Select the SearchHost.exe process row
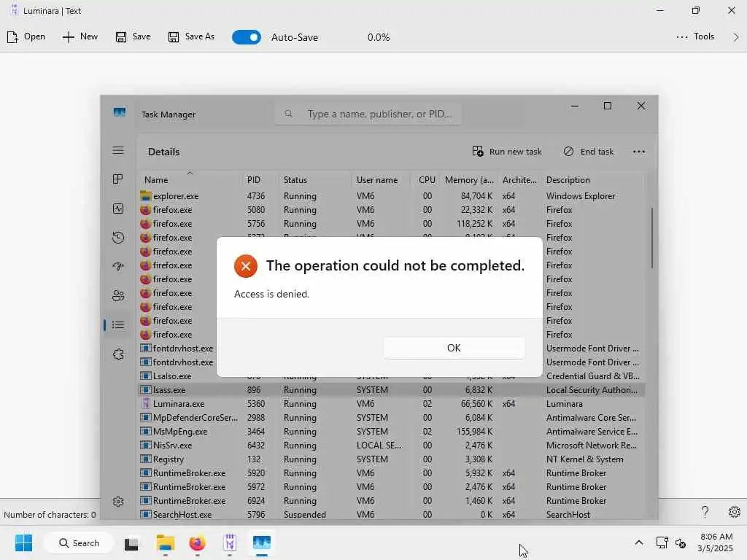 [x=392, y=514]
